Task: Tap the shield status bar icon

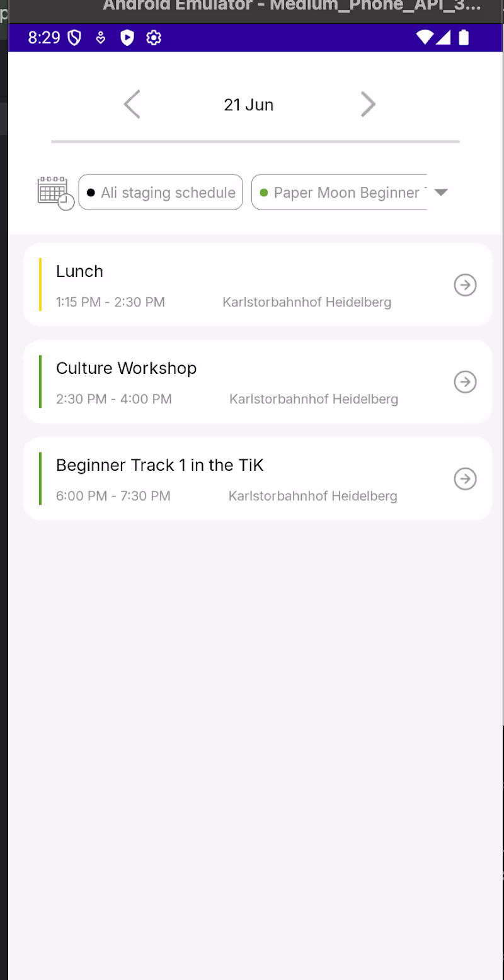Action: [x=74, y=38]
